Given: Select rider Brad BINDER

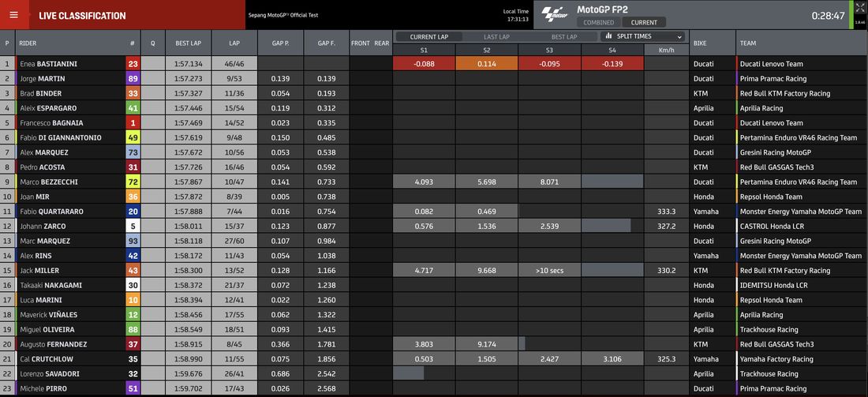Looking at the screenshot, I should [x=41, y=94].
